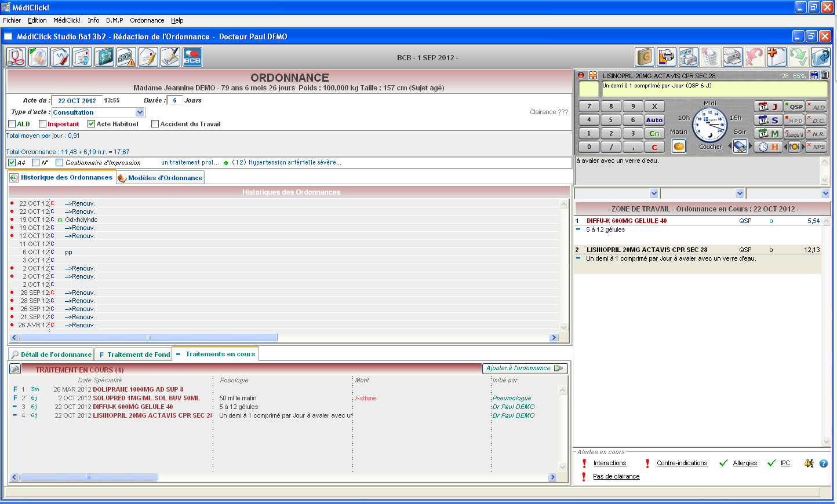Click the Ajouter à l'ordonnance button
Viewport: 837px width, 504px height.
[524, 368]
